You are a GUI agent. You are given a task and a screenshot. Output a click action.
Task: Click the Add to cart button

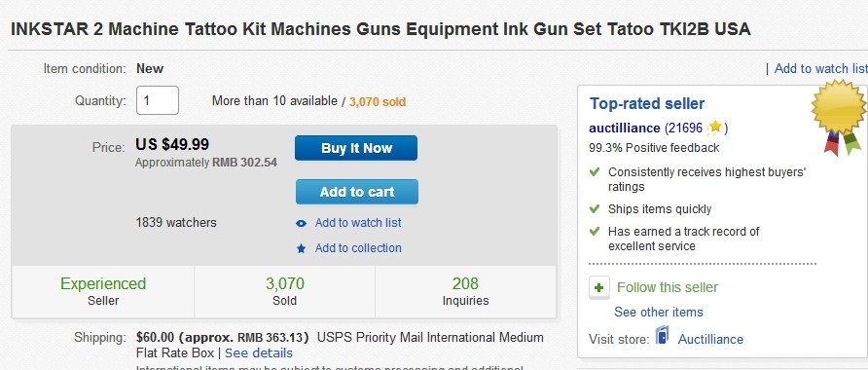coord(357,192)
